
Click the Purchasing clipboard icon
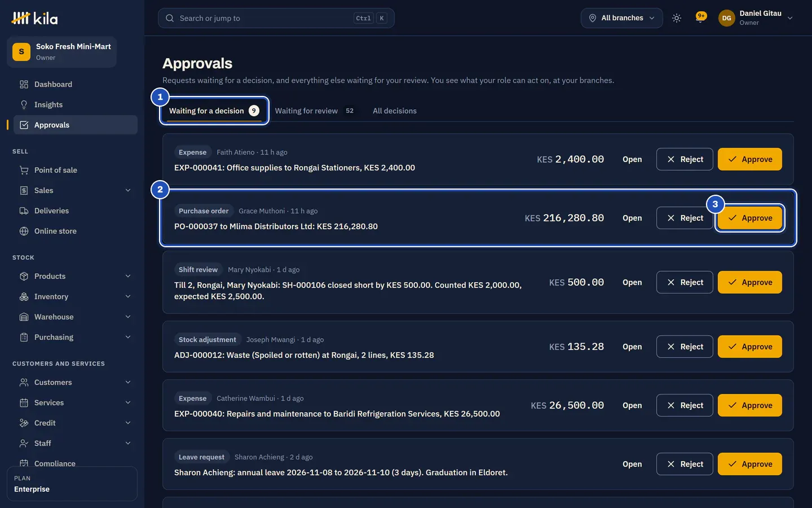tap(24, 337)
